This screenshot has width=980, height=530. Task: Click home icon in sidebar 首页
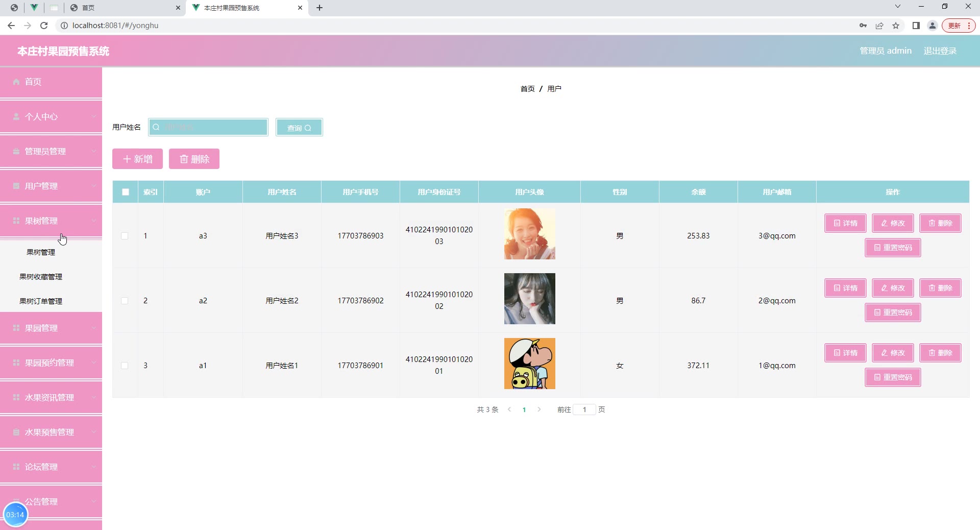click(16, 82)
